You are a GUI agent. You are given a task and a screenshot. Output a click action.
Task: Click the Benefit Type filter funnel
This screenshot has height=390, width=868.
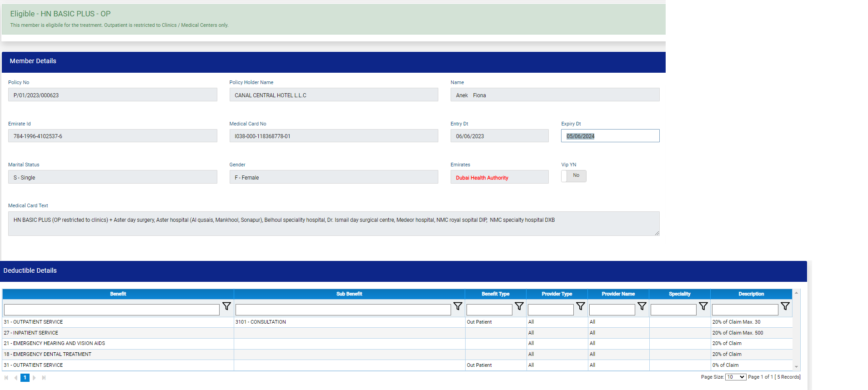point(519,306)
